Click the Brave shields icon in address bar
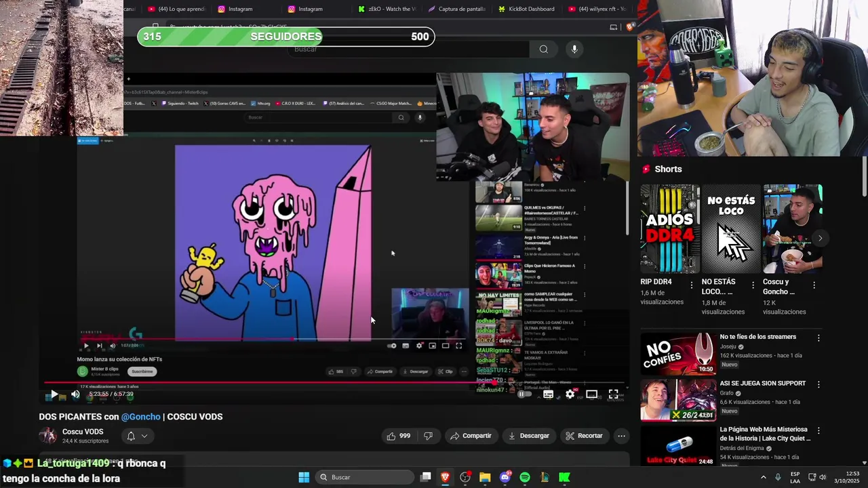 (630, 27)
